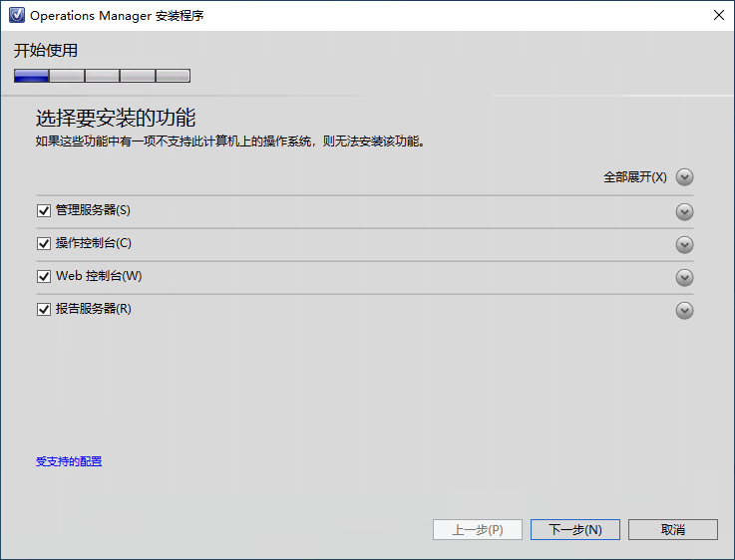
Task: Click the Operations Manager installer title icon
Action: click(x=17, y=16)
